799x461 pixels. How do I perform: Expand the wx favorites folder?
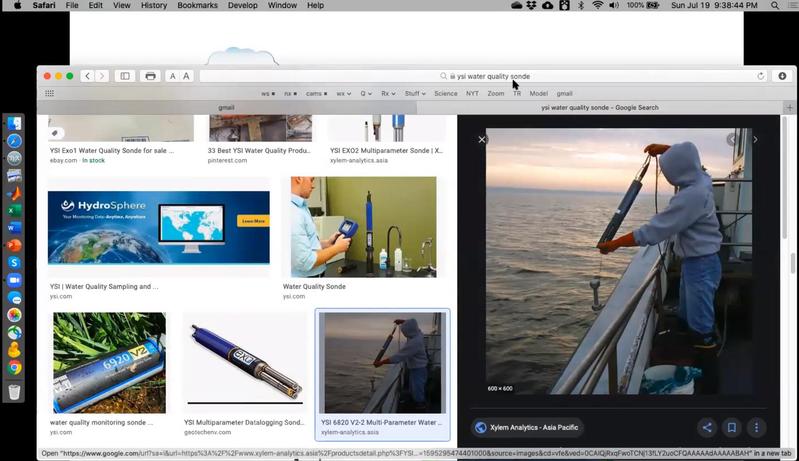[x=343, y=93]
